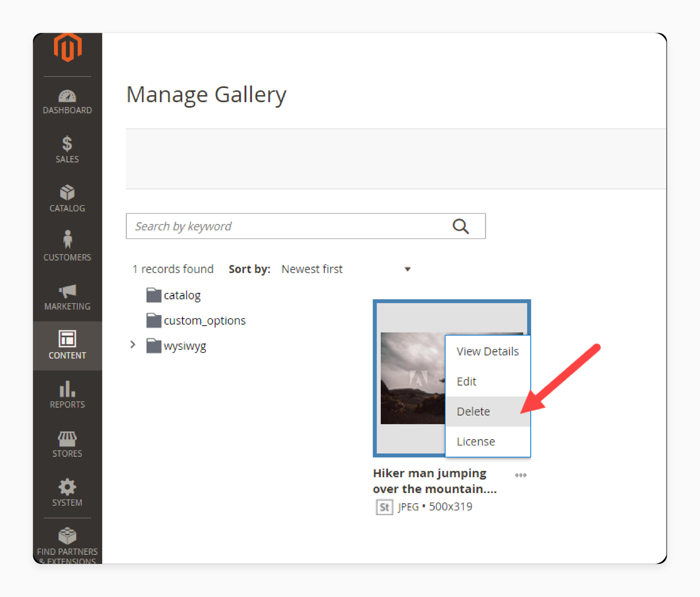Click the Hiker man jumping title

pyautogui.click(x=435, y=481)
